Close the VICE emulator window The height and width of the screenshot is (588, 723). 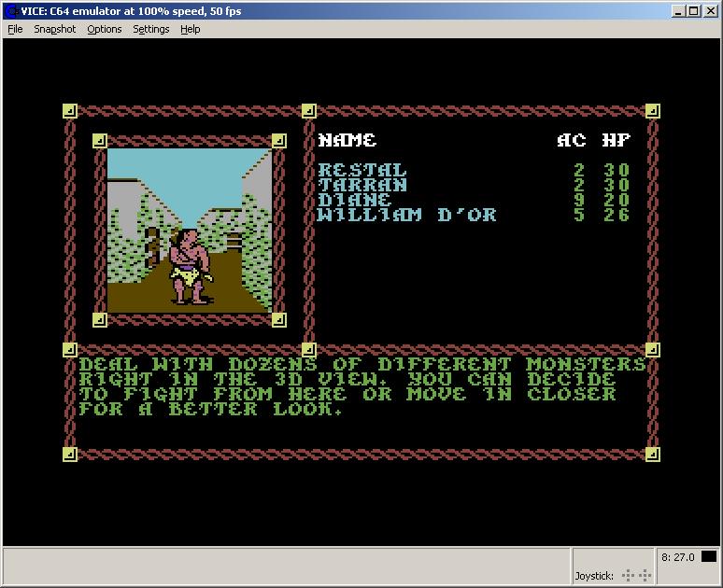pos(711,11)
